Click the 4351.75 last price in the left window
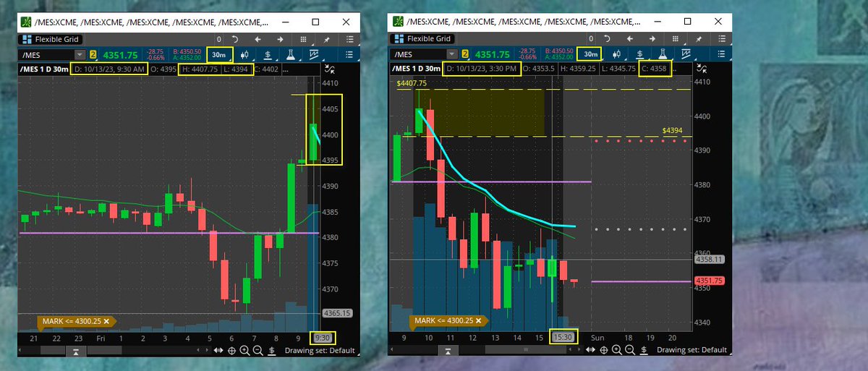 (120, 54)
